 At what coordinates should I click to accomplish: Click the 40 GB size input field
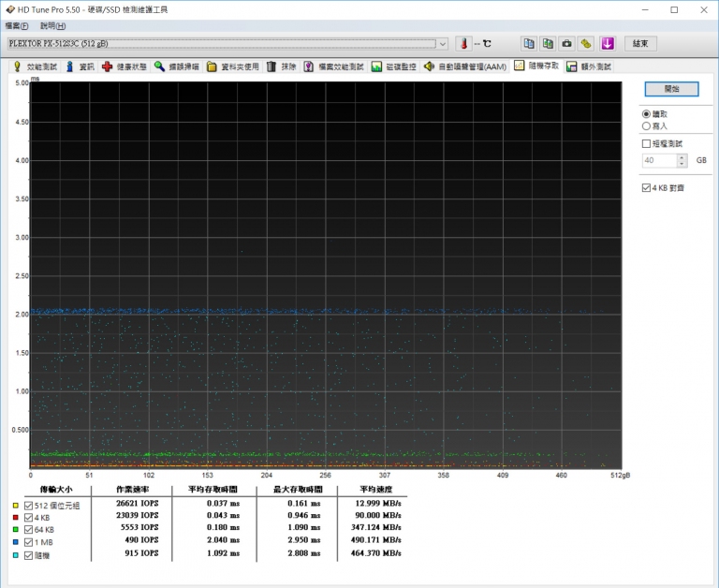[x=659, y=160]
